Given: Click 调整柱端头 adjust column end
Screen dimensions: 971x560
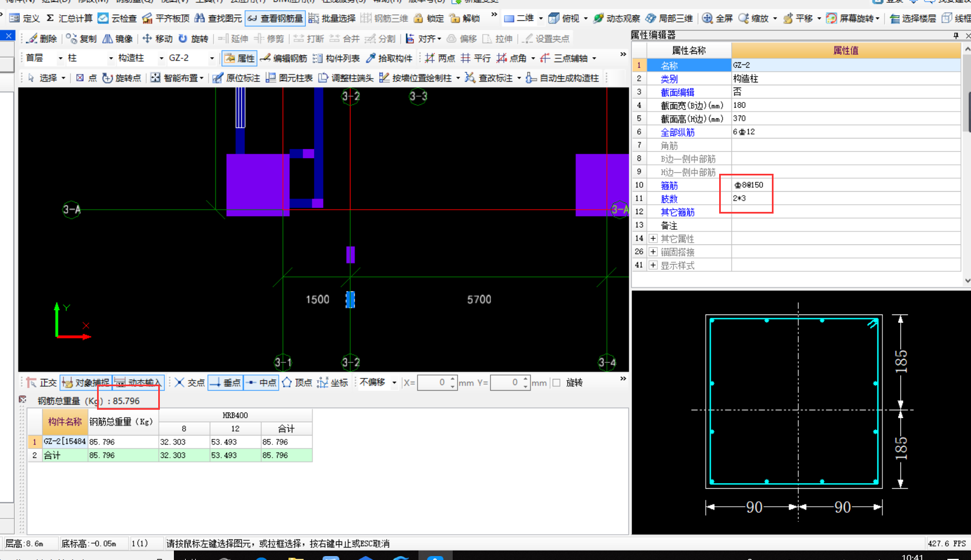Looking at the screenshot, I should (346, 78).
